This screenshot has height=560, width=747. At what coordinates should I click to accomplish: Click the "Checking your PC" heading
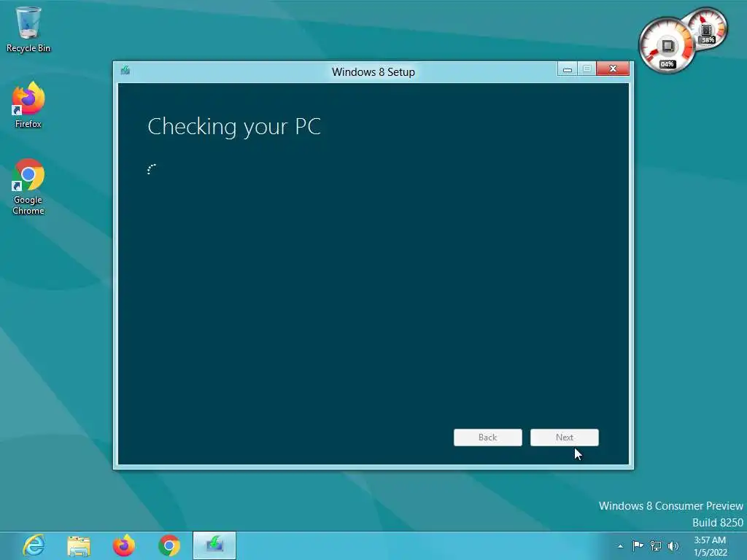tap(234, 127)
